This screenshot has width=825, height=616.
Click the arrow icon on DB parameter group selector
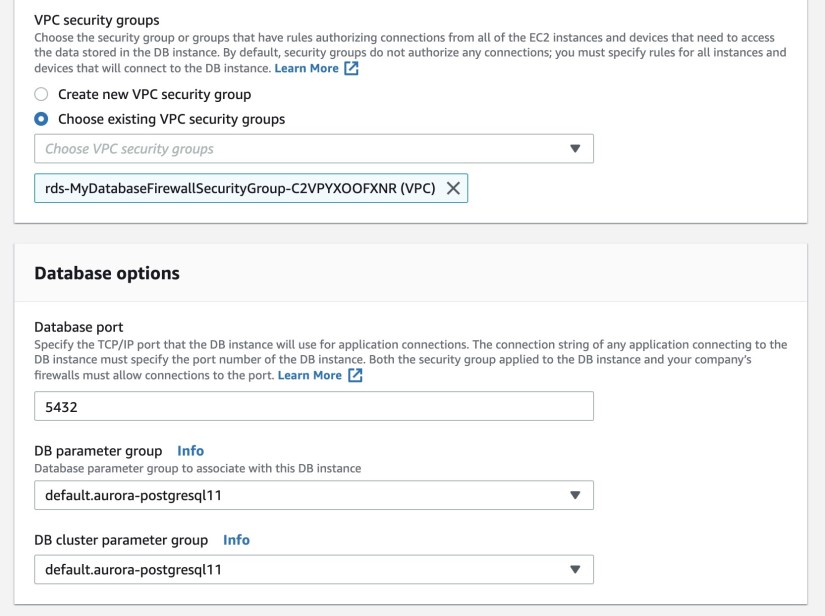pyautogui.click(x=574, y=495)
